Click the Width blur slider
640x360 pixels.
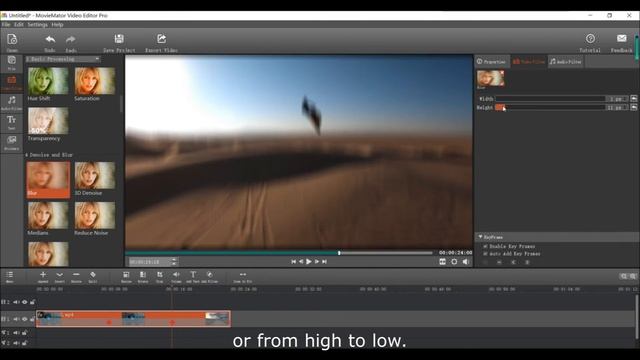[x=550, y=99]
